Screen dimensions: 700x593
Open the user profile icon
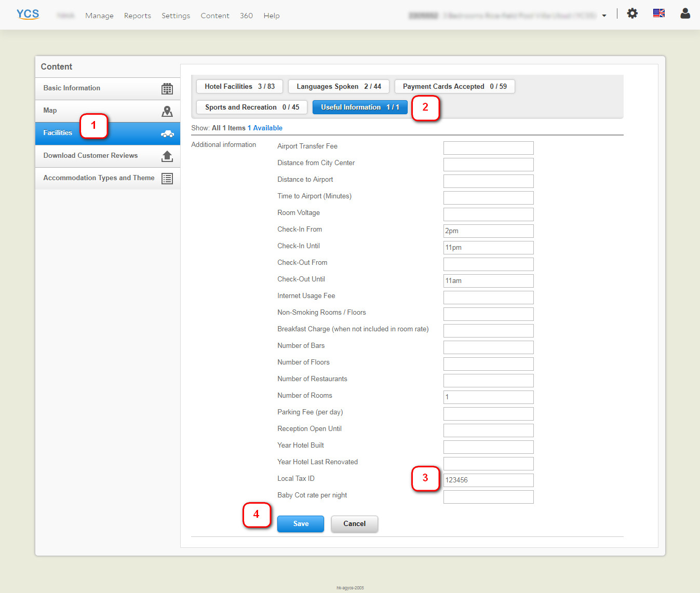coord(685,14)
